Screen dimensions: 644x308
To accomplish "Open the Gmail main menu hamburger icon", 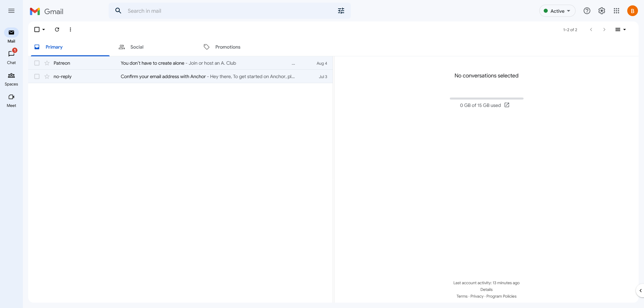I will click(x=11, y=11).
